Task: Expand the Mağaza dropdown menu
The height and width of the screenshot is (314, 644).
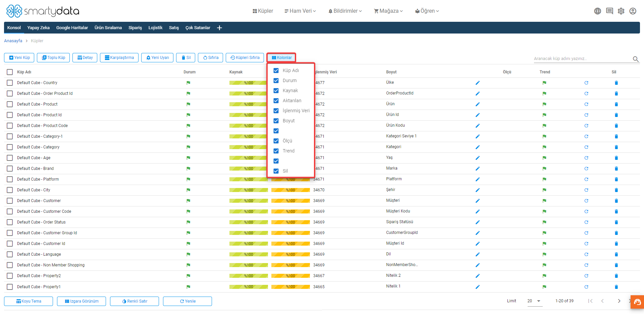Action: tap(388, 11)
